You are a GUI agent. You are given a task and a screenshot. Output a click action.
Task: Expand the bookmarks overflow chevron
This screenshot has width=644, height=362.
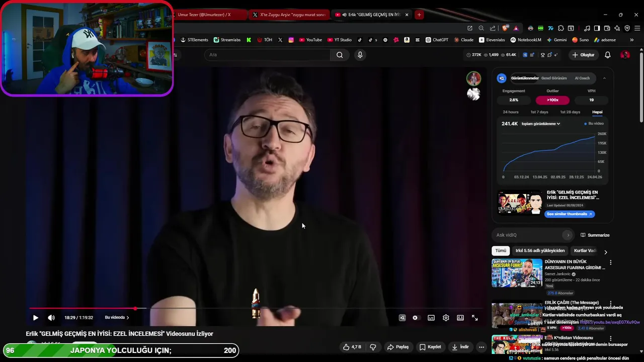point(632,40)
